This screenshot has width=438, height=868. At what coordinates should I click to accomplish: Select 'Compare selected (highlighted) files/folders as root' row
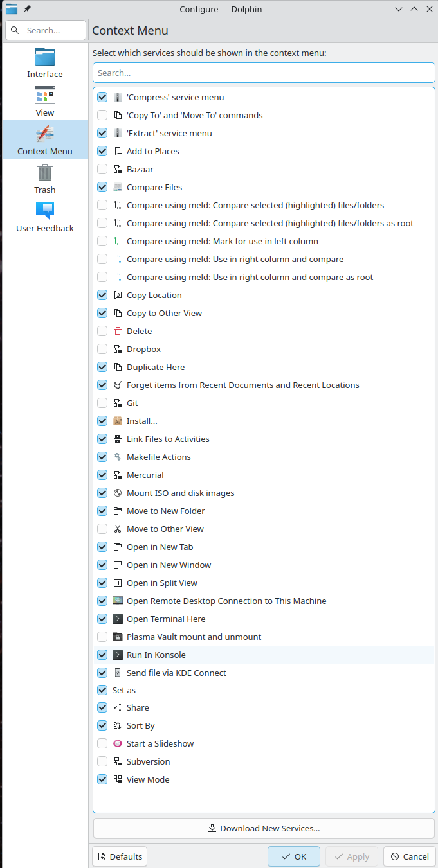point(264,224)
